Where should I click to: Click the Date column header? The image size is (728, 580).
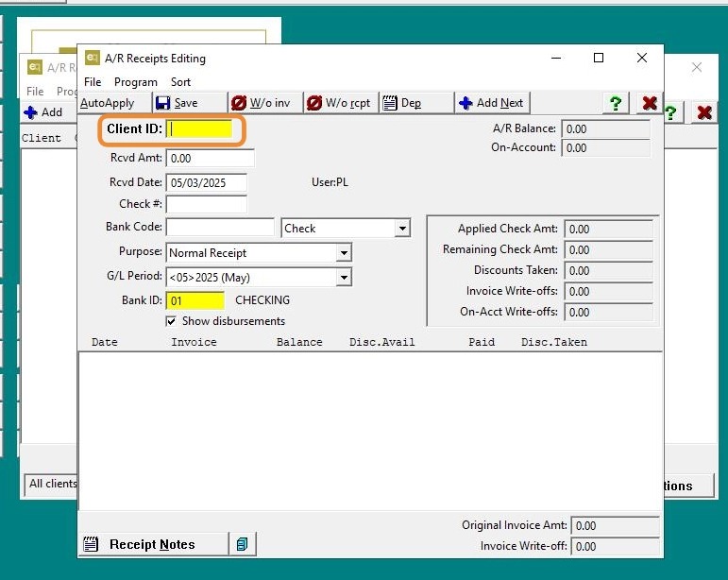click(x=105, y=342)
